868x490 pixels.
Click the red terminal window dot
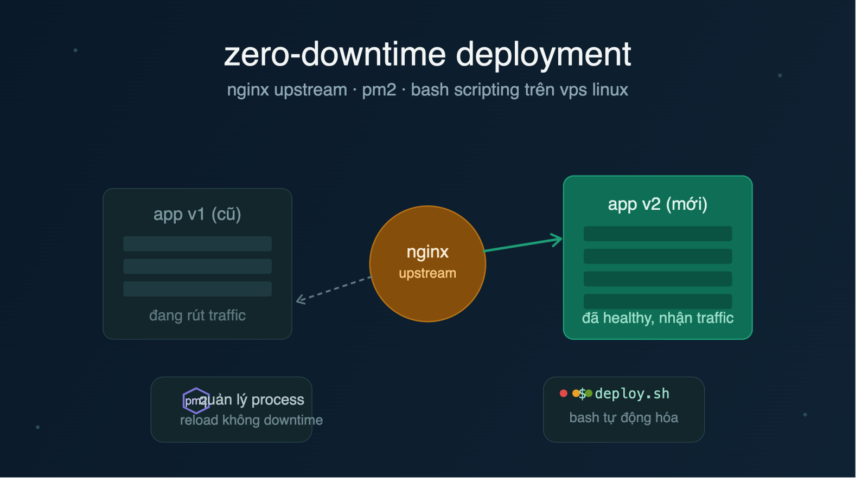(564, 394)
